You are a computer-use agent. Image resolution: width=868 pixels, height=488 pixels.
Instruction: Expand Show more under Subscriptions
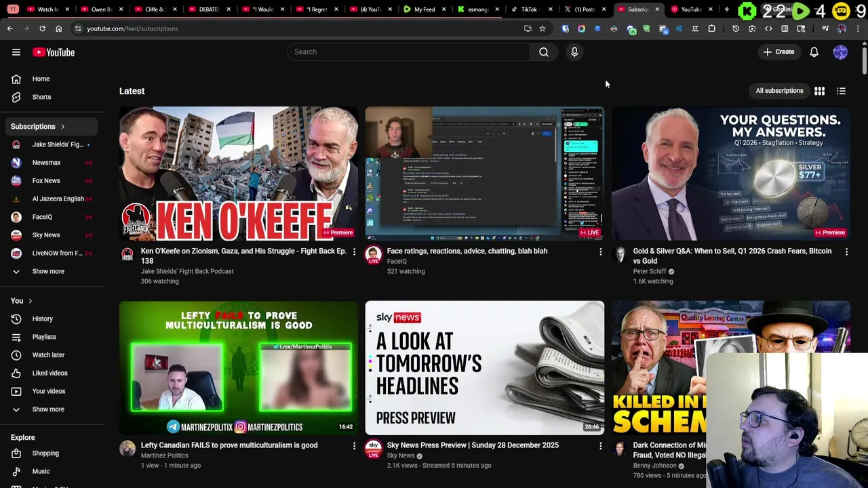click(x=49, y=271)
